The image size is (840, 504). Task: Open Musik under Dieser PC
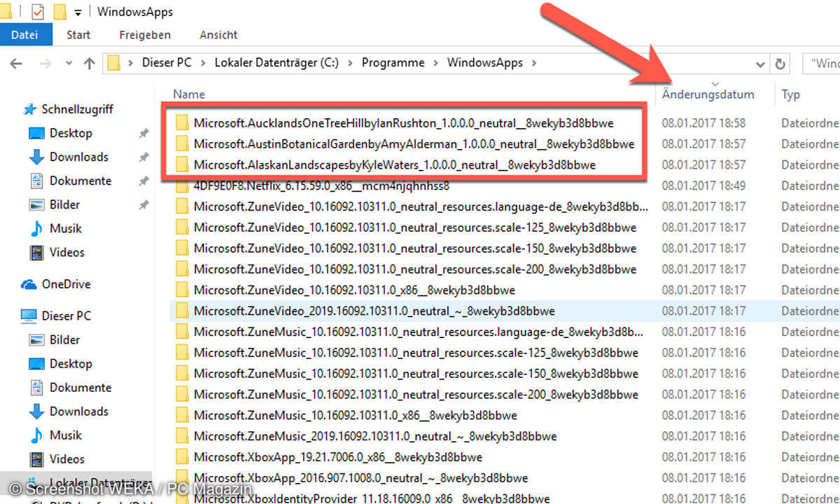click(66, 435)
